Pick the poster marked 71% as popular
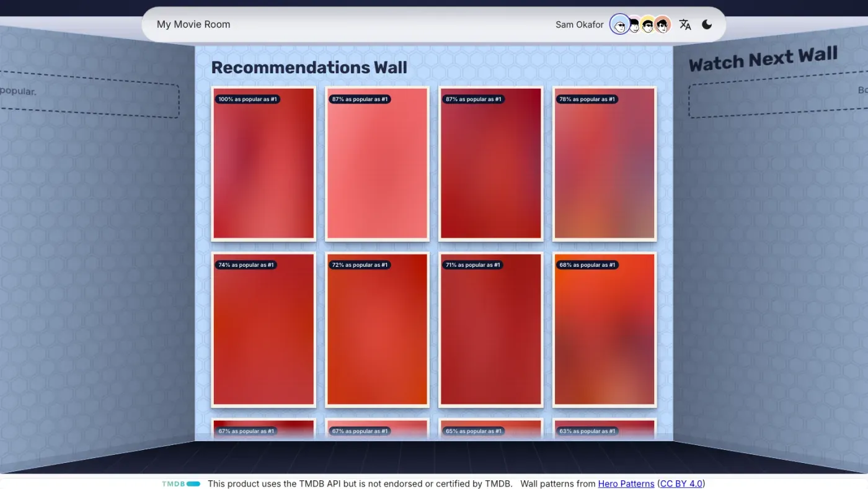This screenshot has height=489, width=868. (x=491, y=330)
